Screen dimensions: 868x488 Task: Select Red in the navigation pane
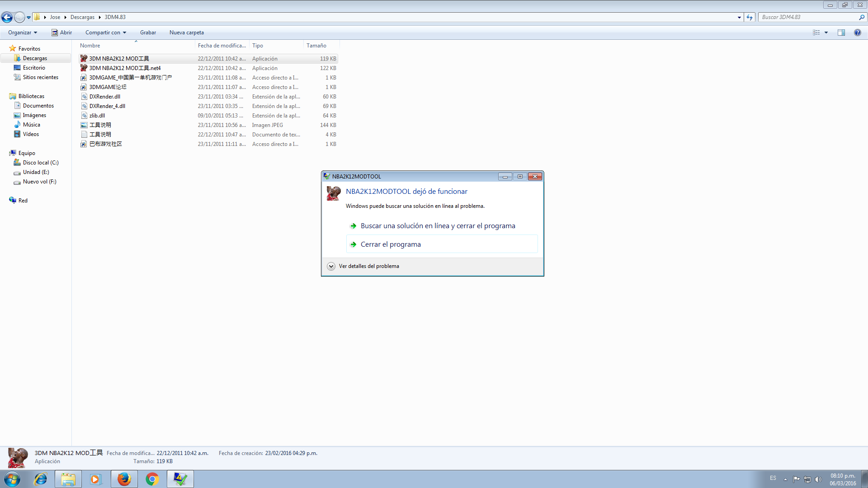[x=23, y=201]
